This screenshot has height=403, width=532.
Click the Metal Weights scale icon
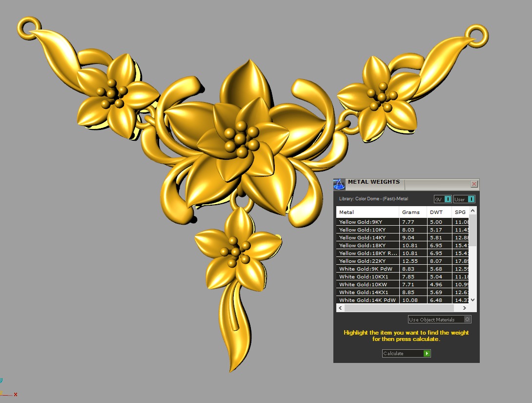pyautogui.click(x=339, y=184)
